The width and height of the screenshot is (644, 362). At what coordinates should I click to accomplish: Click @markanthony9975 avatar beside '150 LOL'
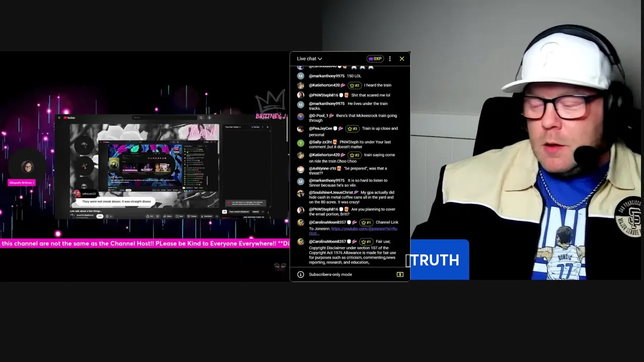pyautogui.click(x=300, y=76)
